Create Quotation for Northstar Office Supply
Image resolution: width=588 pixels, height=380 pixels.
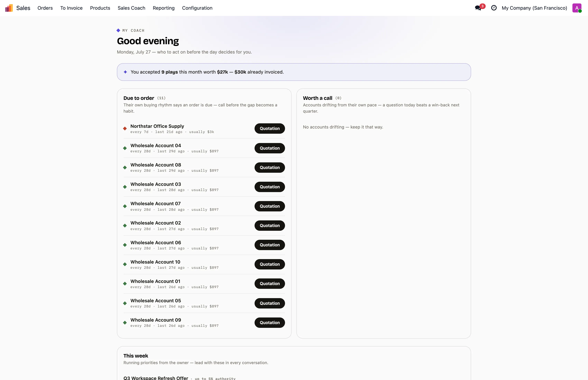click(x=270, y=129)
